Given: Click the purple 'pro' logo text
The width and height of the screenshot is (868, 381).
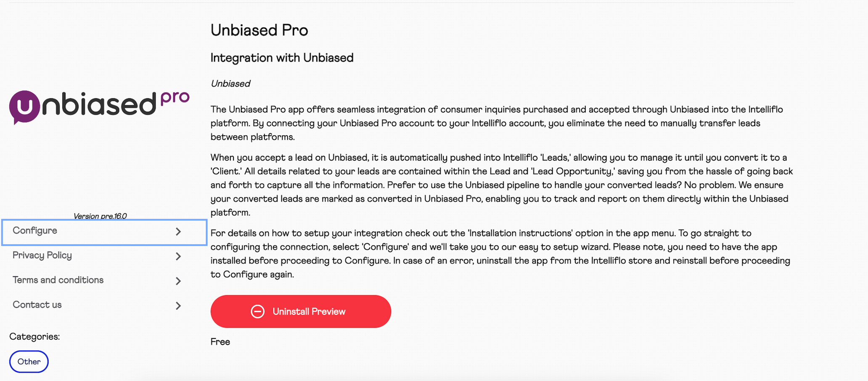Looking at the screenshot, I should tap(175, 98).
